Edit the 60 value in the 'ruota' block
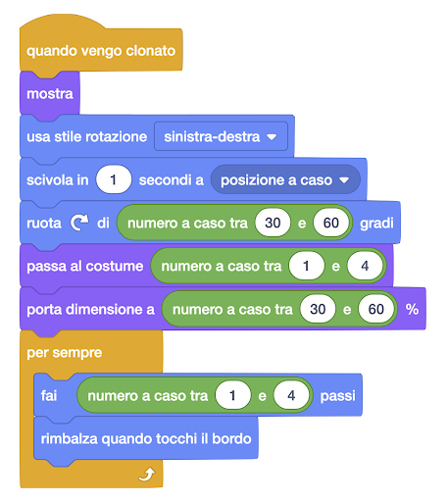448x502 pixels. (x=331, y=223)
